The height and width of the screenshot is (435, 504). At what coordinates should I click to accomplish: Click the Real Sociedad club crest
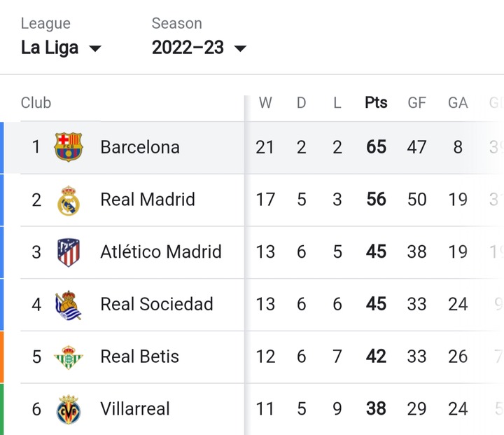(68, 305)
